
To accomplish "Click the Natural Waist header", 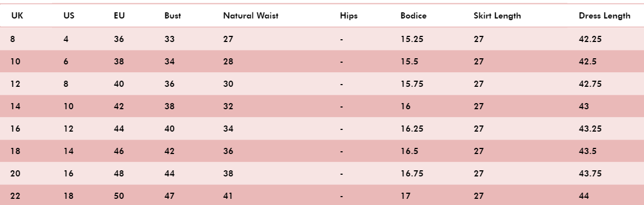I will [250, 16].
